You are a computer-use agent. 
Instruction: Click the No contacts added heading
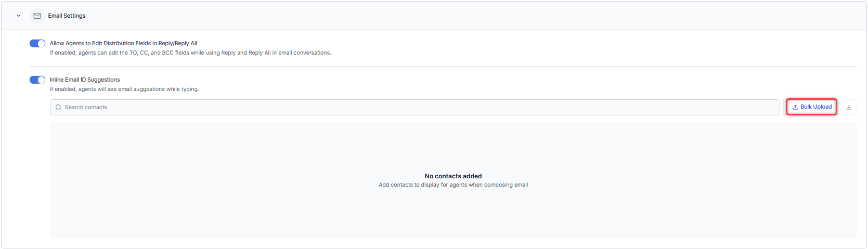[453, 176]
